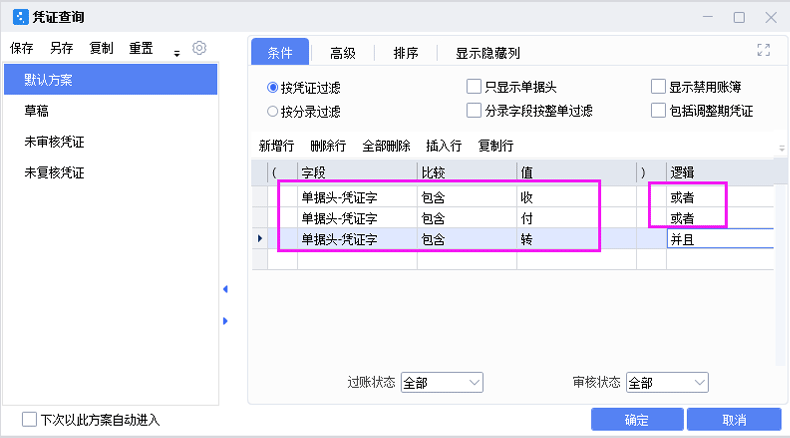The image size is (790, 438).
Task: Click the 重置 button
Action: point(141,48)
